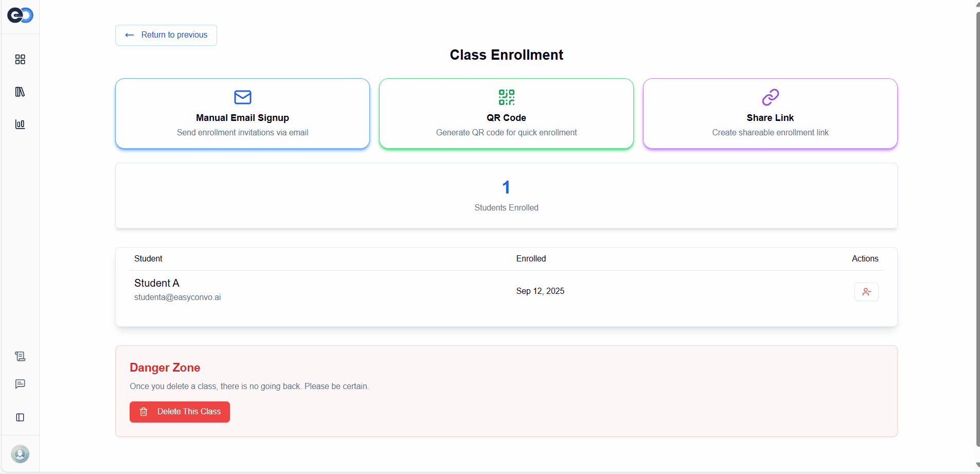980x474 pixels.
Task: Open the dashboard grid icon in sidebar
Action: coord(20,60)
